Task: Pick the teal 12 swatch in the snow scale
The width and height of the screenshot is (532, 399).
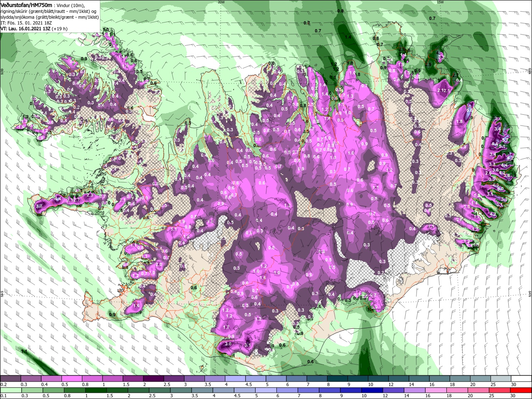Action: pos(399,379)
